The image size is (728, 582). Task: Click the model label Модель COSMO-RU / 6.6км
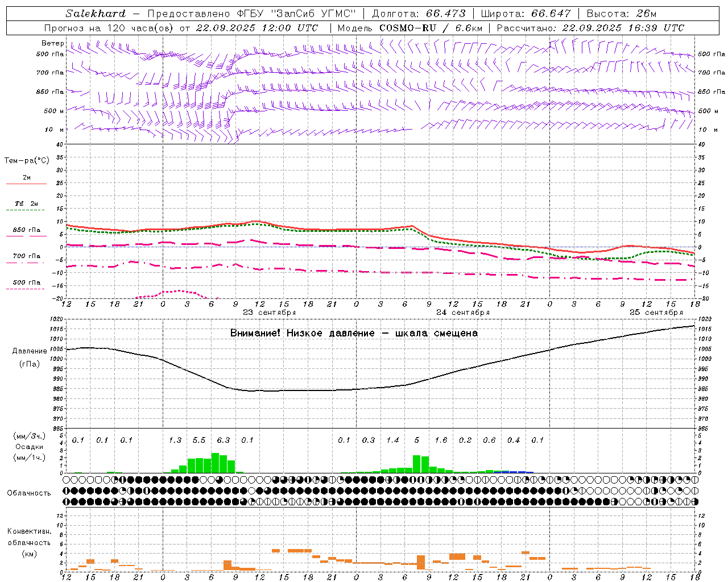click(410, 28)
